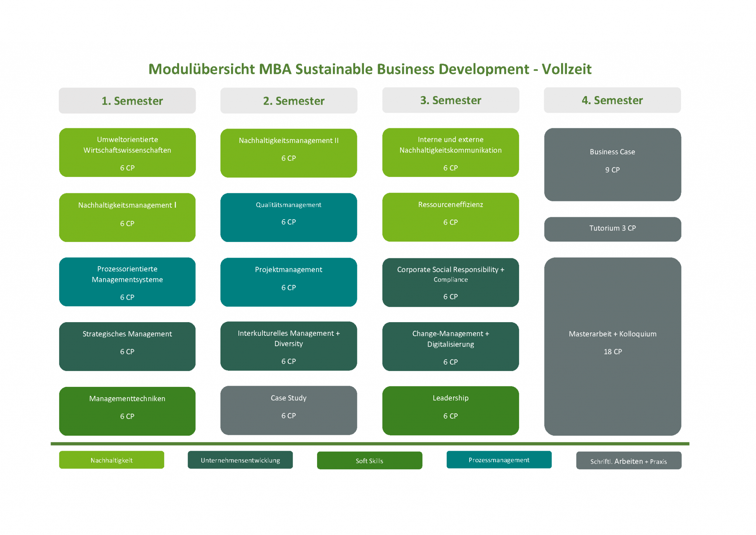Select the 4. Semester header
This screenshot has width=756, height=535.
click(x=612, y=100)
